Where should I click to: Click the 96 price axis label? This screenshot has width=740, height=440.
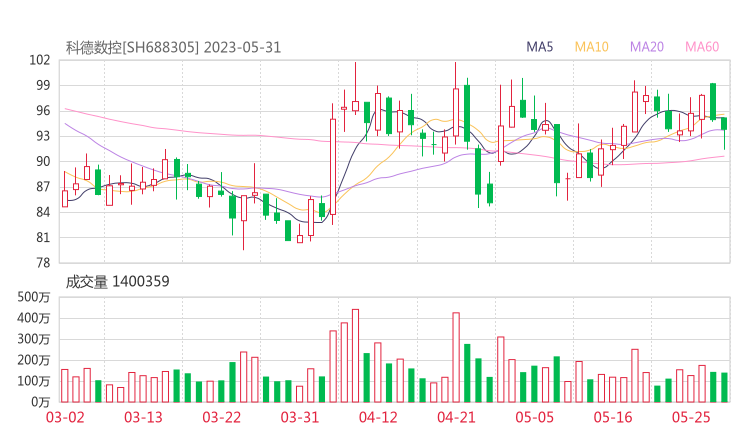43,111
